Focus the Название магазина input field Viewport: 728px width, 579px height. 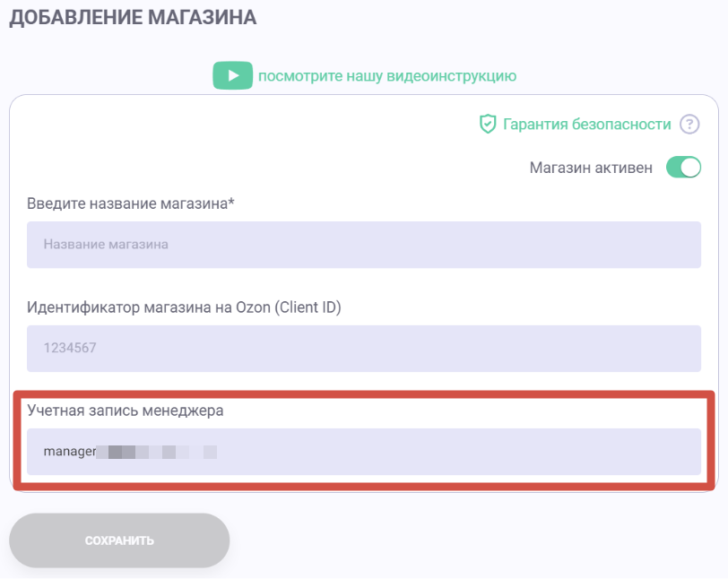(x=363, y=244)
